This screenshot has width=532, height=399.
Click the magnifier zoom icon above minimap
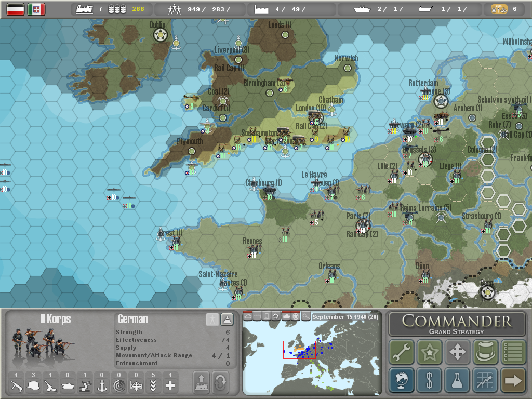coord(305,316)
